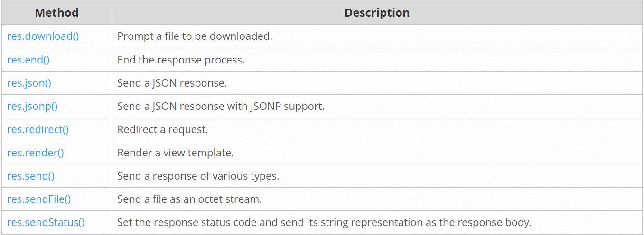
Task: Click the response status code description text
Action: click(324, 222)
